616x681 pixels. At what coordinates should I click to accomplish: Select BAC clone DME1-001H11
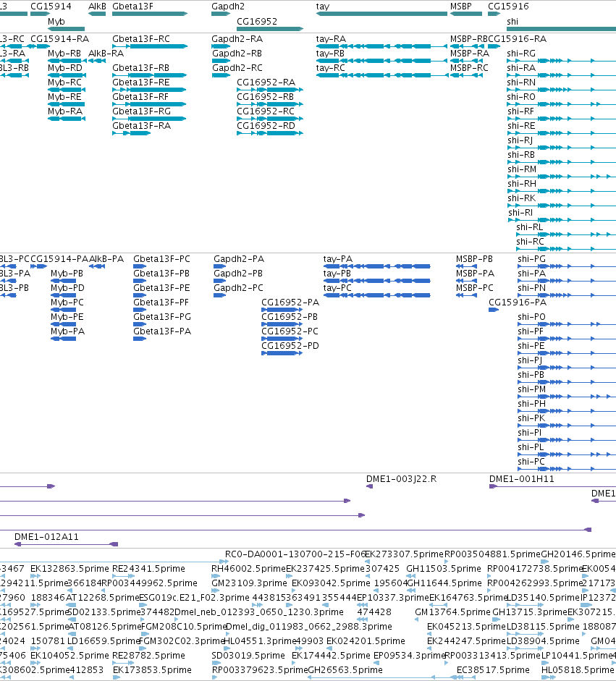coord(522,479)
